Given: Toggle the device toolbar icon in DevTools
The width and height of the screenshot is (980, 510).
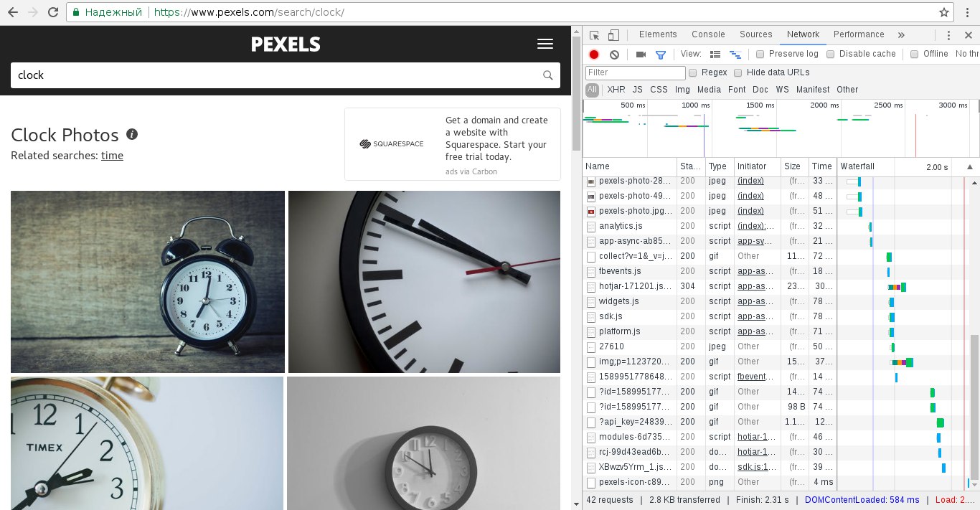Looking at the screenshot, I should point(613,35).
